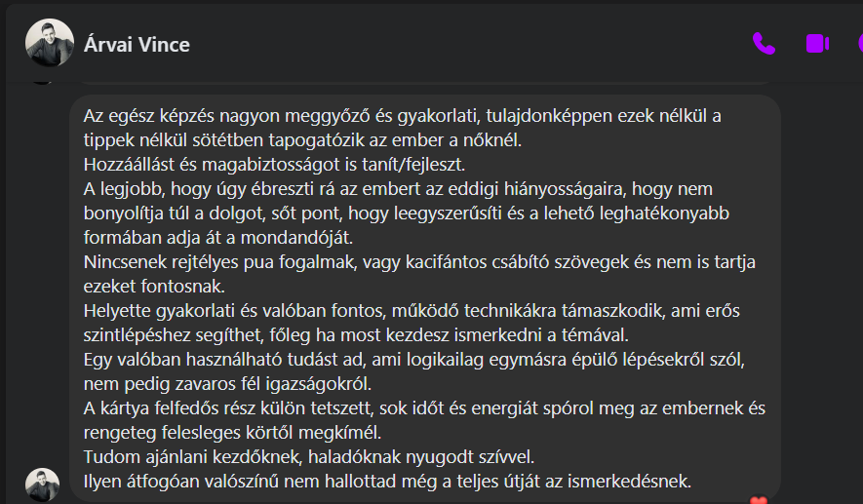
Task: Click the line "Hozzáállást és magabiztosságot is tanít/fejleszt."
Action: click(275, 163)
